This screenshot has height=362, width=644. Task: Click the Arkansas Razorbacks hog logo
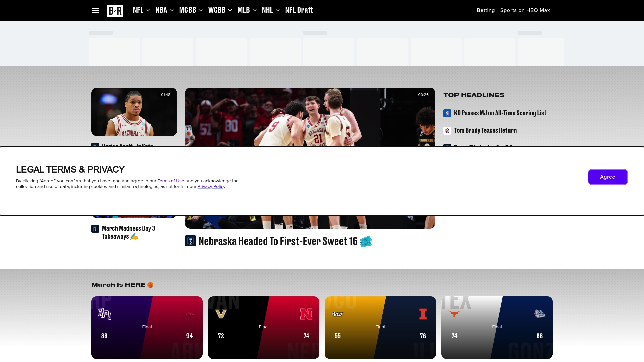[189, 314]
